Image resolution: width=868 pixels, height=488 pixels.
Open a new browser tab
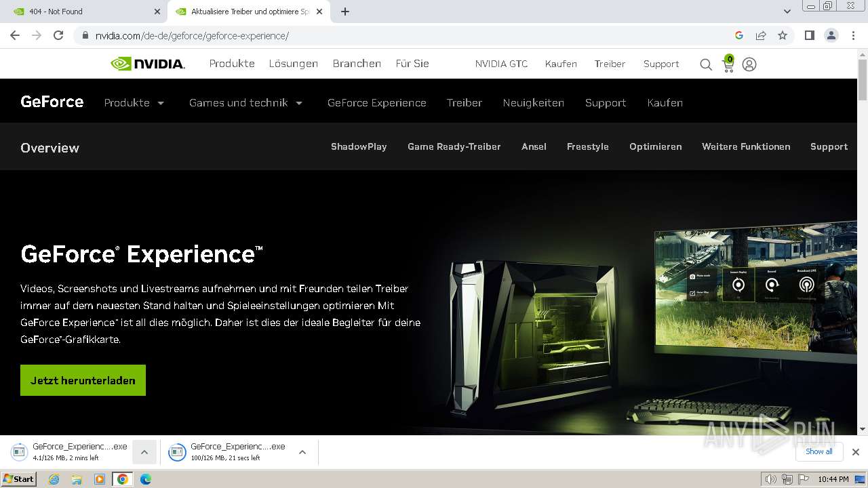pos(345,12)
